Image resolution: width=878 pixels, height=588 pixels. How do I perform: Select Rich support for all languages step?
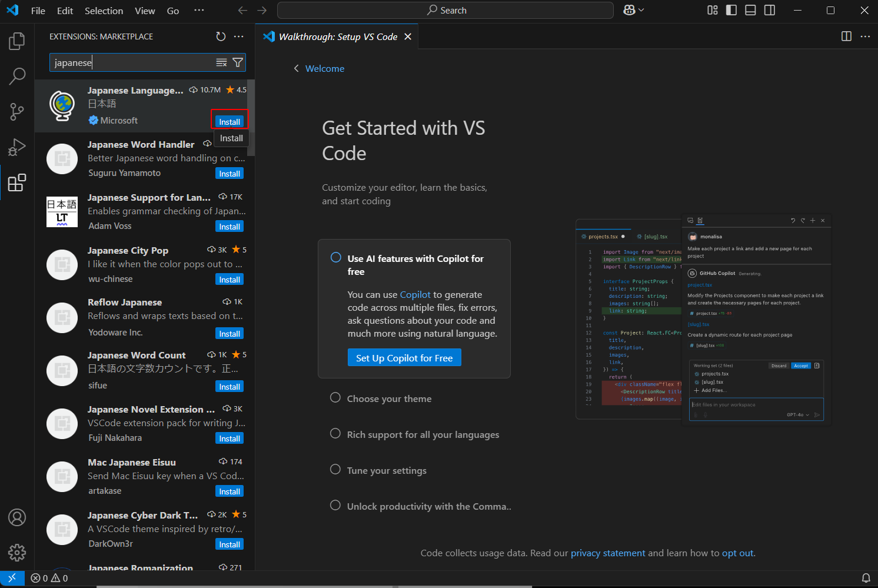point(423,434)
